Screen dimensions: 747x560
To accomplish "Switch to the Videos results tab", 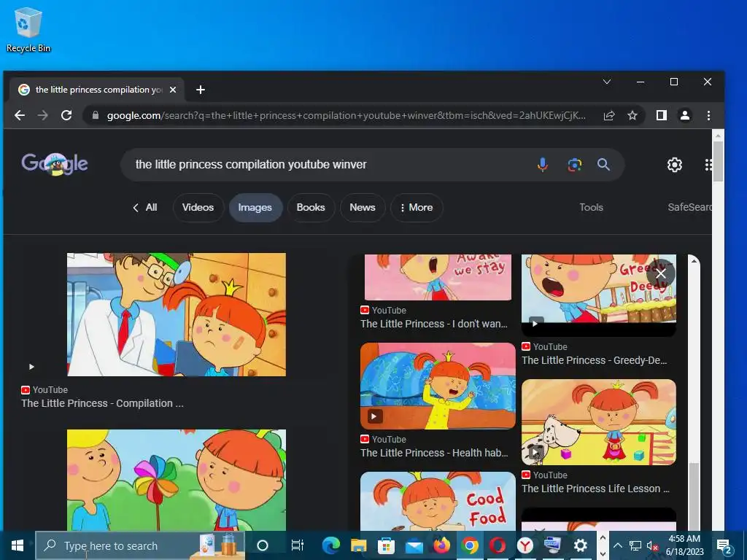I will pyautogui.click(x=198, y=208).
